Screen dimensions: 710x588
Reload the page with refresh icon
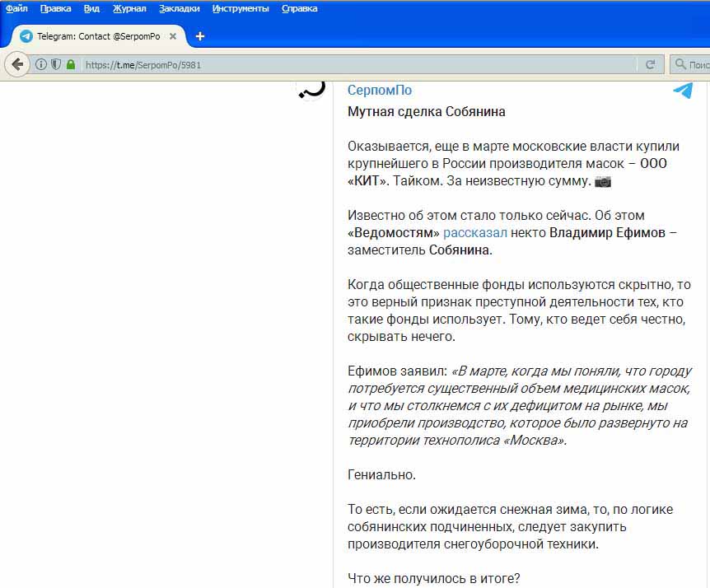650,65
